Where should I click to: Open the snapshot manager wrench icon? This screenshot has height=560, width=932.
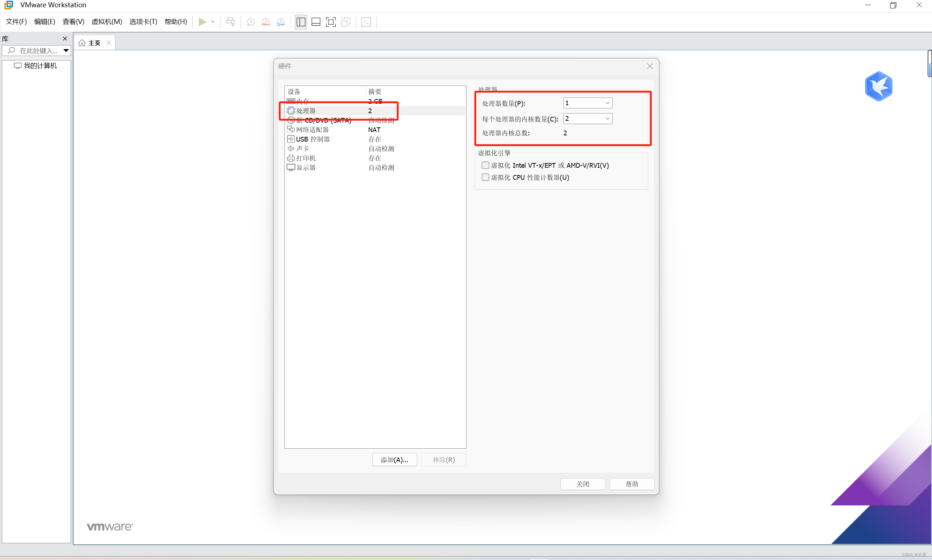(280, 22)
